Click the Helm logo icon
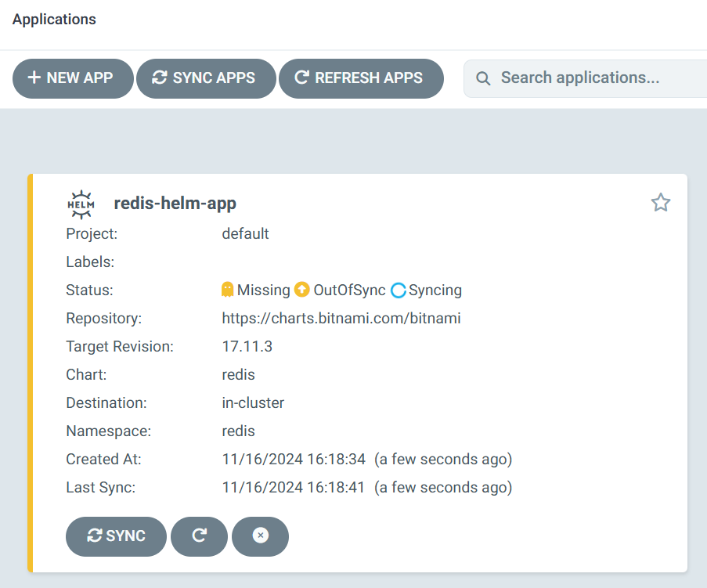 coord(81,204)
